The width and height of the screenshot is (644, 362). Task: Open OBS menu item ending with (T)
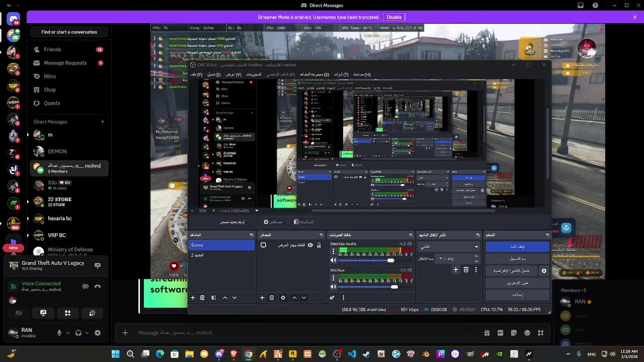341,74
